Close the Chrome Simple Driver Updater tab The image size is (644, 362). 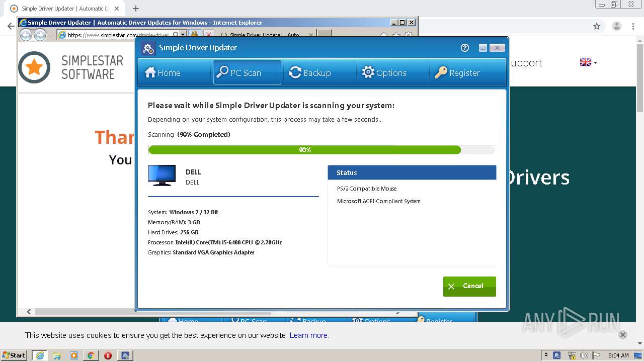point(117,9)
